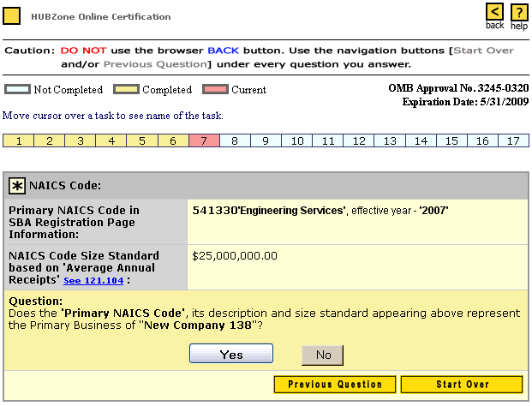Viewport: 532px width, 406px height.
Task: Click the back arrow icon
Action: point(494,12)
